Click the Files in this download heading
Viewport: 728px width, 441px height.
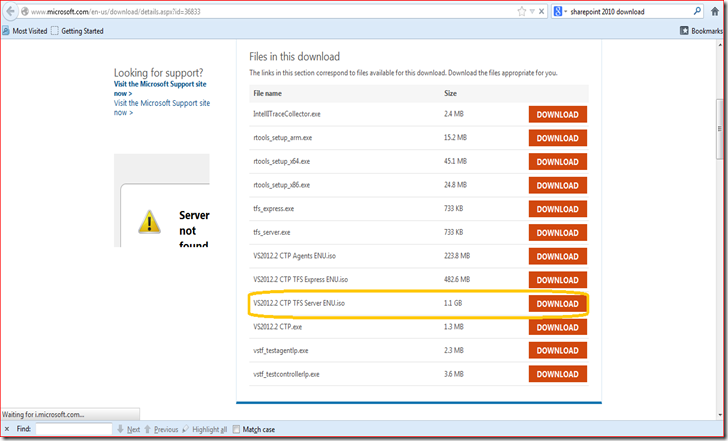(x=294, y=57)
